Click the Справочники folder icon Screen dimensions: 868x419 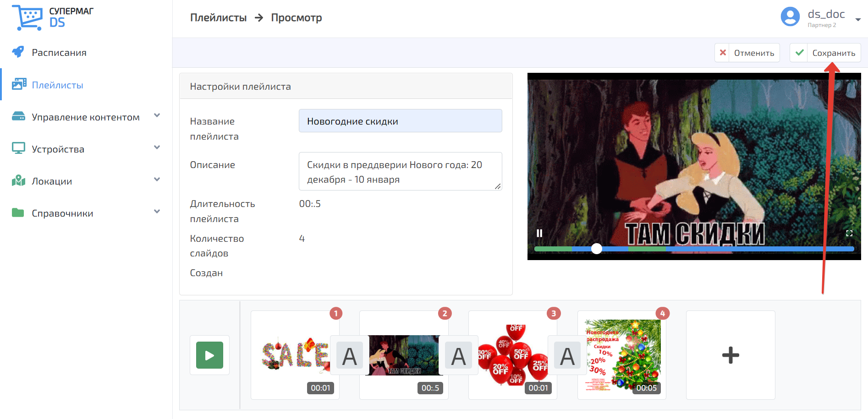pos(18,212)
